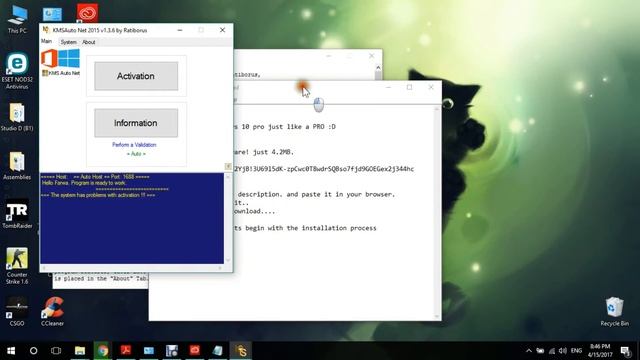Screen dimensions: 640x360
Task: Select the ESET NOD32 Antivirus desktop icon
Action: [x=17, y=71]
